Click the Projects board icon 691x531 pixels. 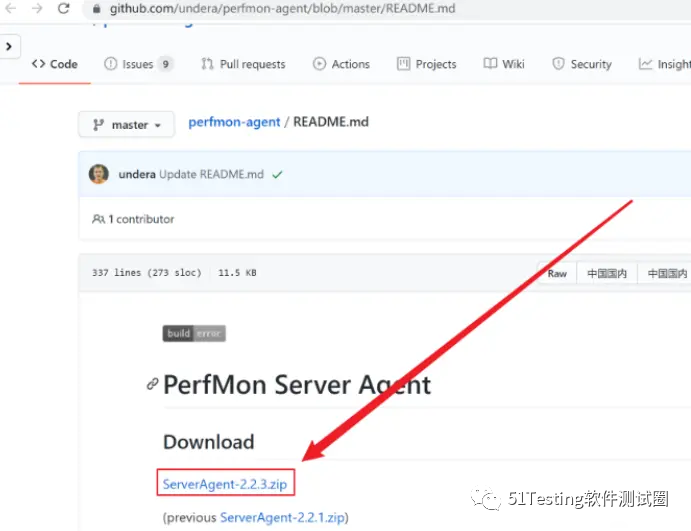[403, 64]
